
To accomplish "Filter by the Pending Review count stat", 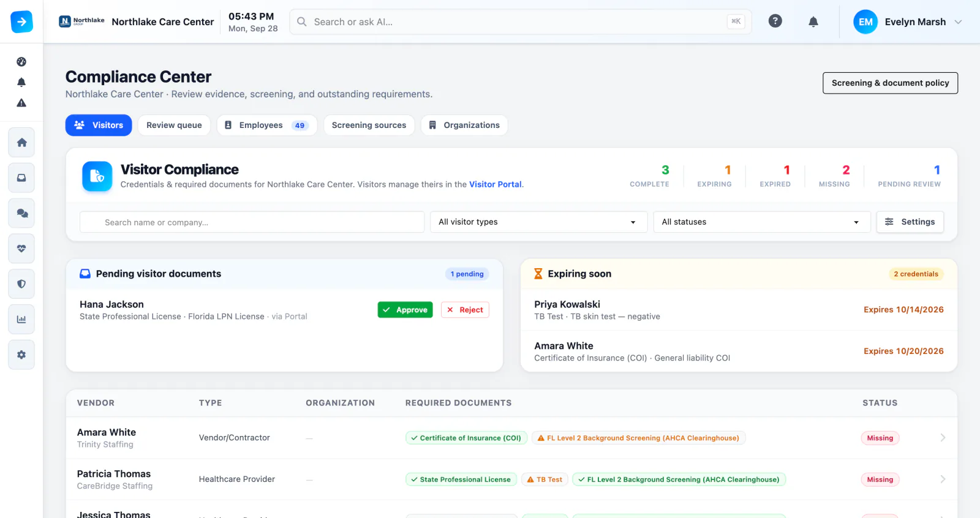I will click(x=909, y=176).
